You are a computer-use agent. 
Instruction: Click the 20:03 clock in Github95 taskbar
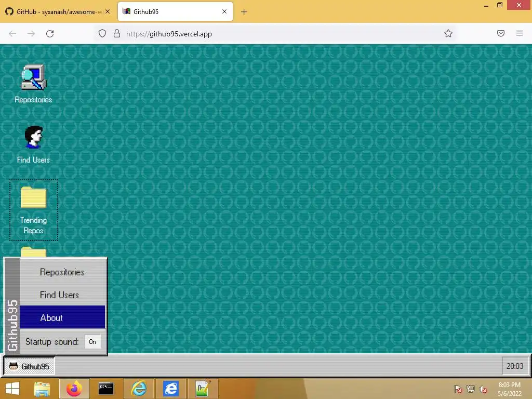coord(515,366)
